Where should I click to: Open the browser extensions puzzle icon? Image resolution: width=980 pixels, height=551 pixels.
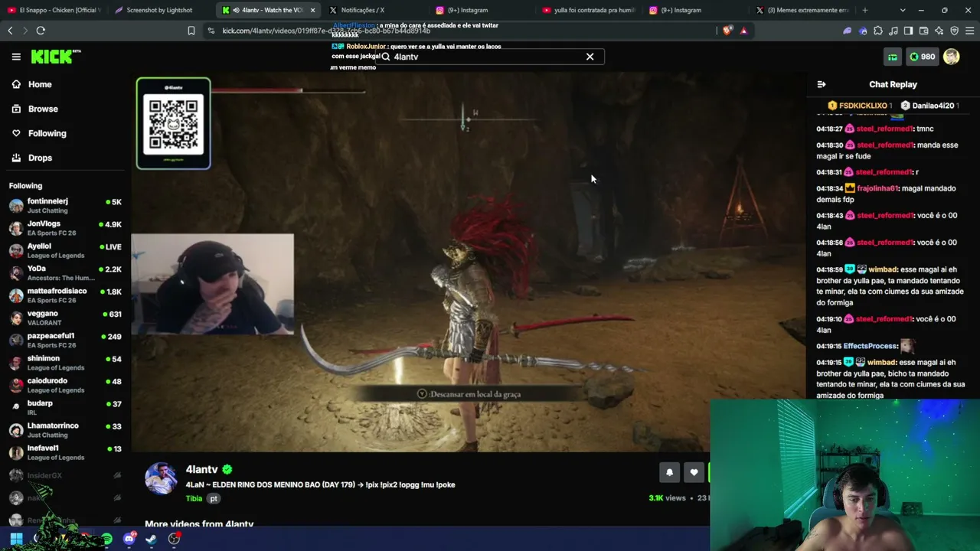point(877,31)
